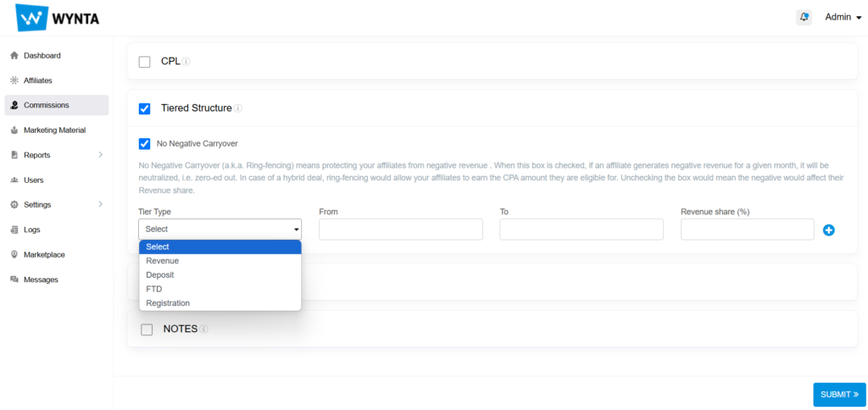Toggle the No Negative Carryover checkbox

tap(144, 144)
